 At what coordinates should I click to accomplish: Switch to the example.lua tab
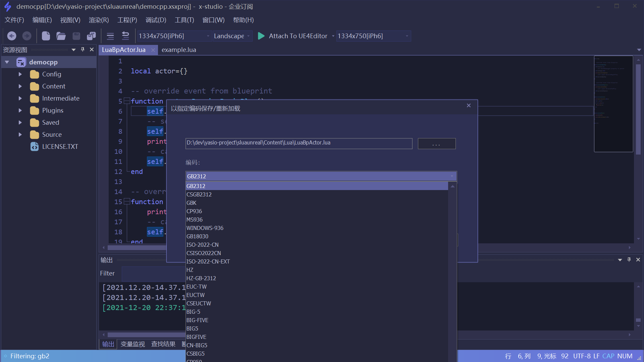pyautogui.click(x=179, y=50)
